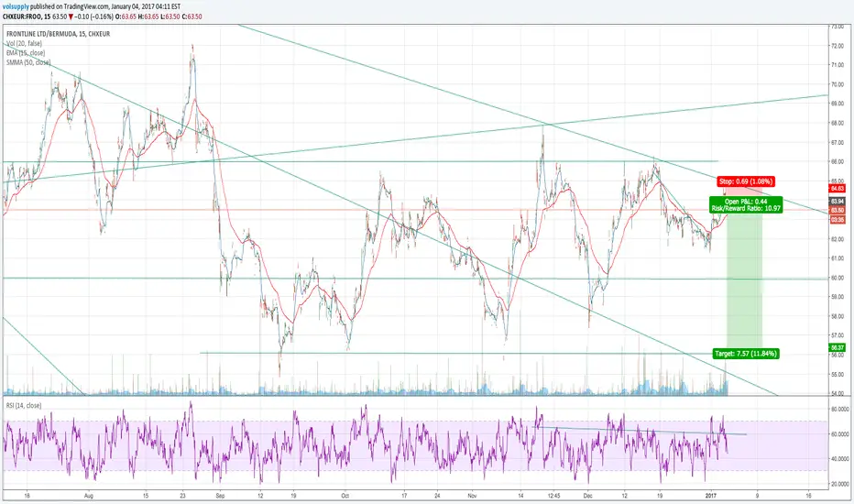The image size is (854, 504).
Task: Select the Vol (20, false) indicator label
Action: [x=25, y=44]
